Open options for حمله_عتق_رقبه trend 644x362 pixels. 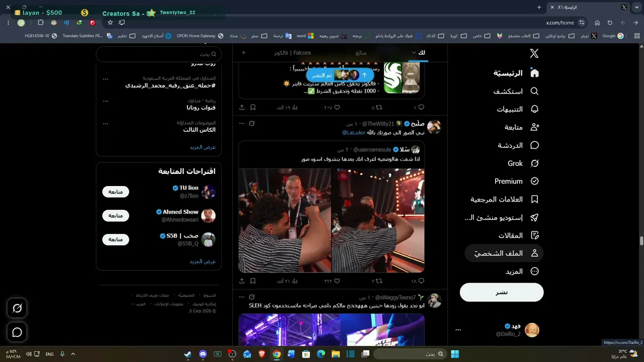tap(106, 79)
